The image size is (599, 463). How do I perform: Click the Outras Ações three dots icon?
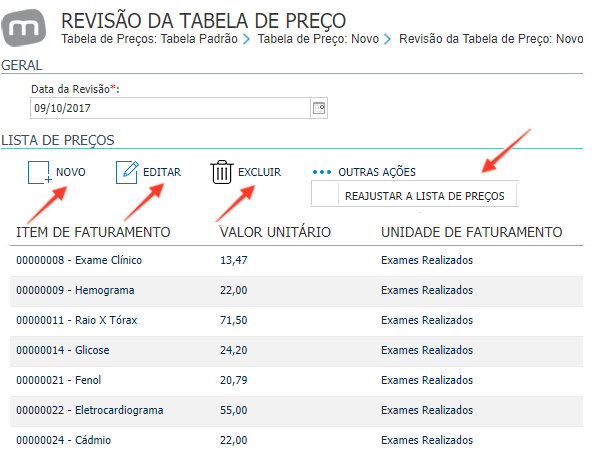point(322,172)
